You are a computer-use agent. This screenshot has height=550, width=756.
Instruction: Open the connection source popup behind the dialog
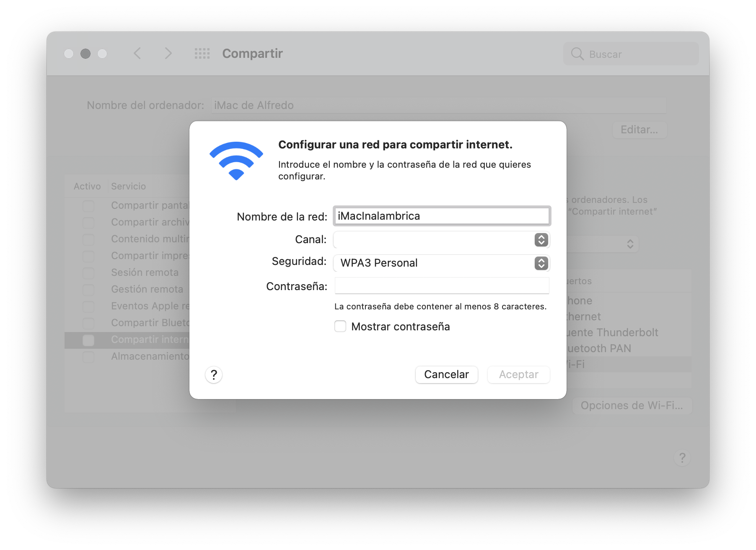pos(603,244)
